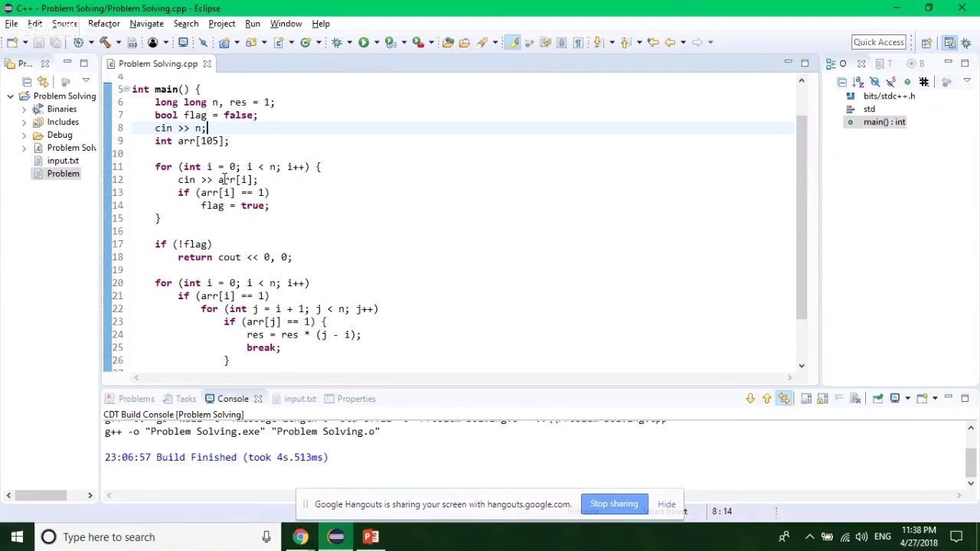Screen dimensions: 980x551
Task: Click console Next error down-arrow icon
Action: click(750, 399)
